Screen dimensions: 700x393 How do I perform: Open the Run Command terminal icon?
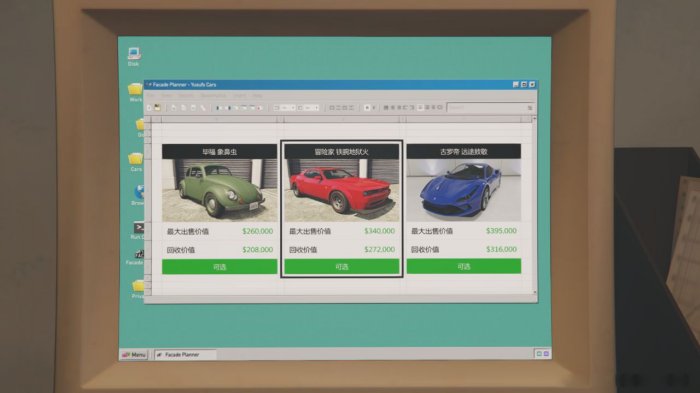tap(138, 230)
